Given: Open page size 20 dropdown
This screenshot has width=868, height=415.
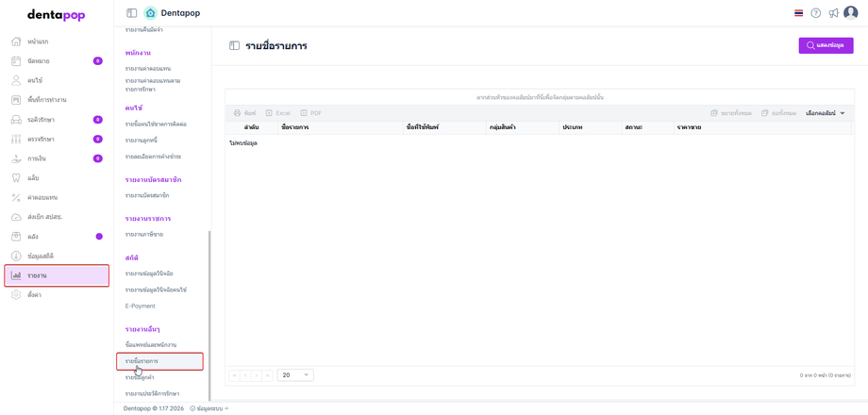Looking at the screenshot, I should tap(295, 374).
